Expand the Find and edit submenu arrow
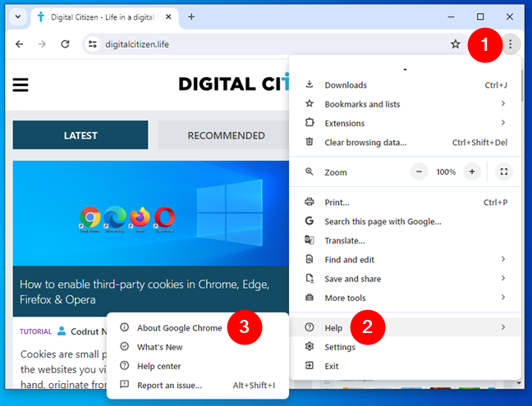This screenshot has width=532, height=406. tap(503, 259)
